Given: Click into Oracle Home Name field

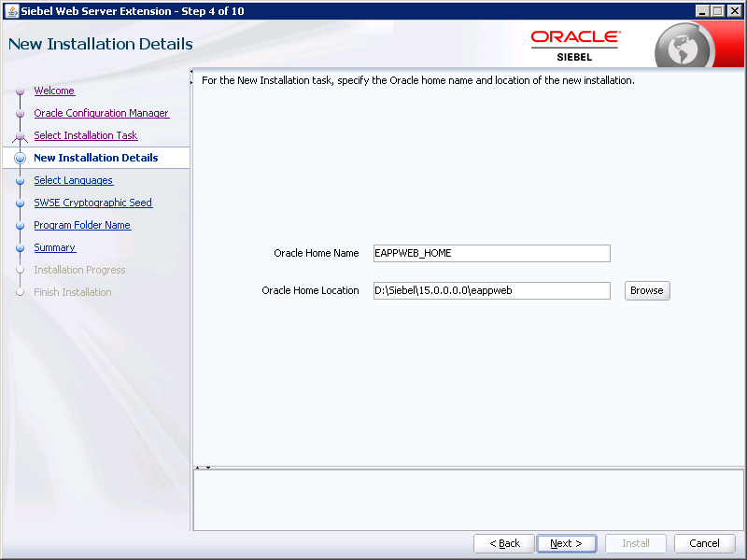Looking at the screenshot, I should 492,253.
